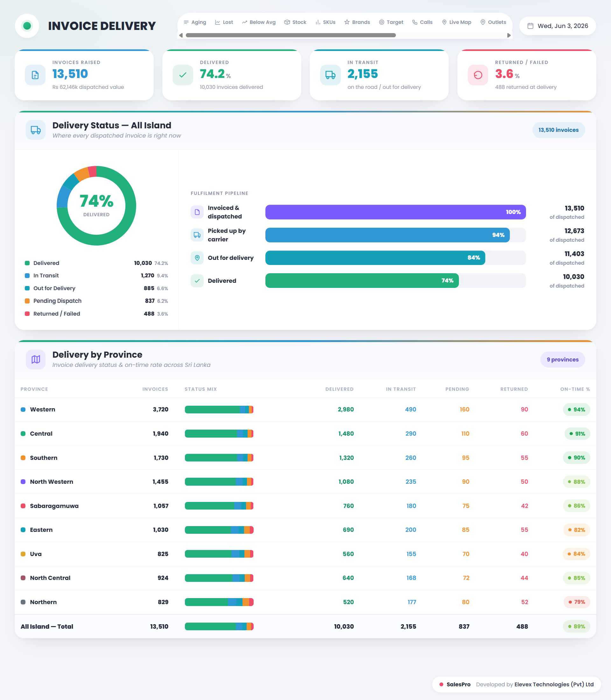Image resolution: width=611 pixels, height=700 pixels.
Task: Select the Southern province name
Action: point(44,458)
